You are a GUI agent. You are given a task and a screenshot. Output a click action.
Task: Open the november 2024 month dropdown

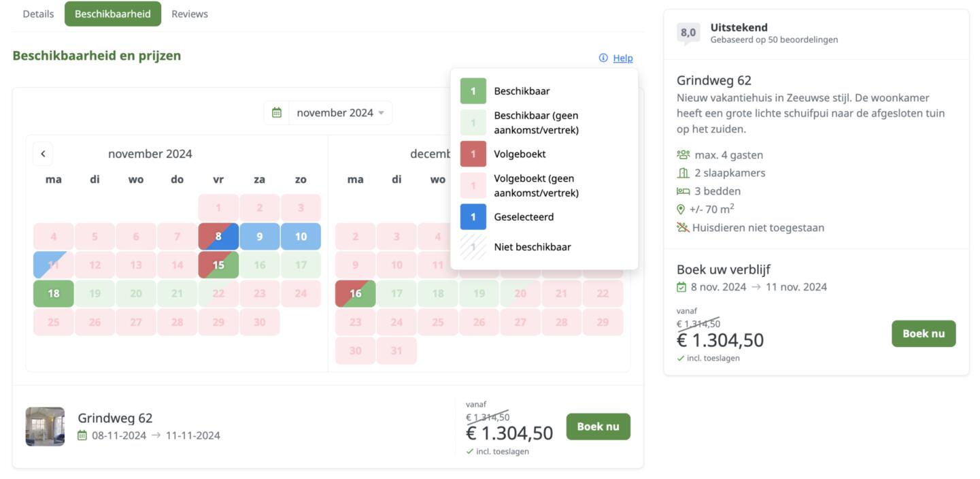(340, 113)
